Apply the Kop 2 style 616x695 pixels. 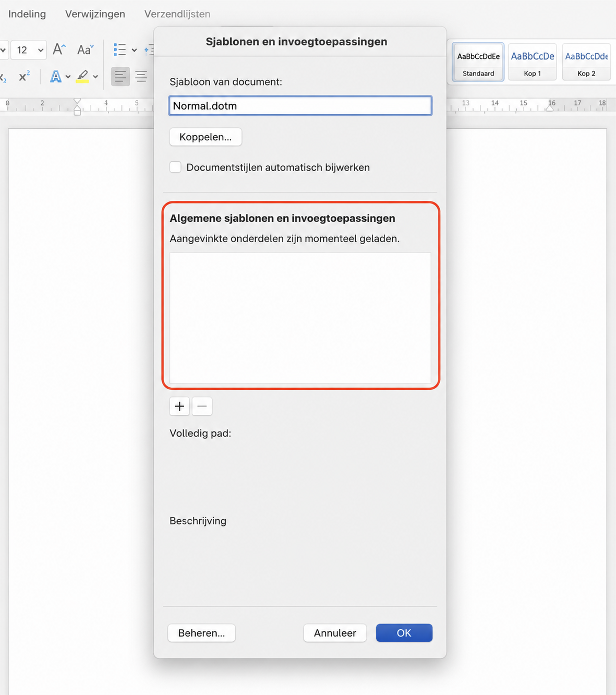pyautogui.click(x=586, y=62)
